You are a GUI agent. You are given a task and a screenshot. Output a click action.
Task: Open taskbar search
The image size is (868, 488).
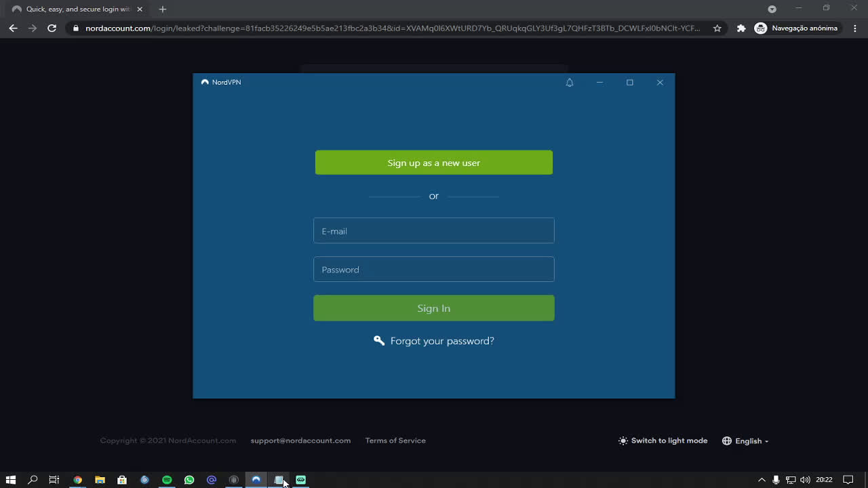tap(33, 480)
